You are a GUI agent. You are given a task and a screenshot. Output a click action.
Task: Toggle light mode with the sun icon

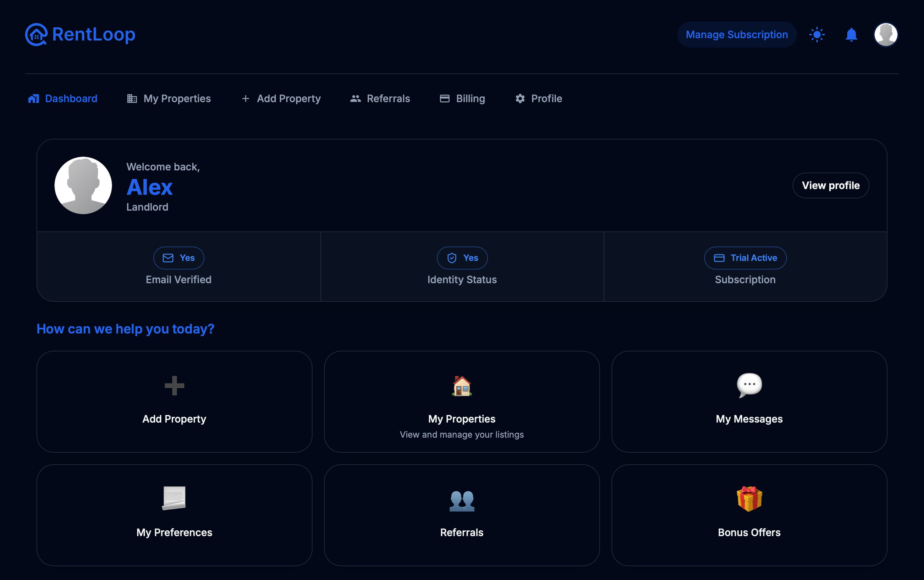pos(817,35)
